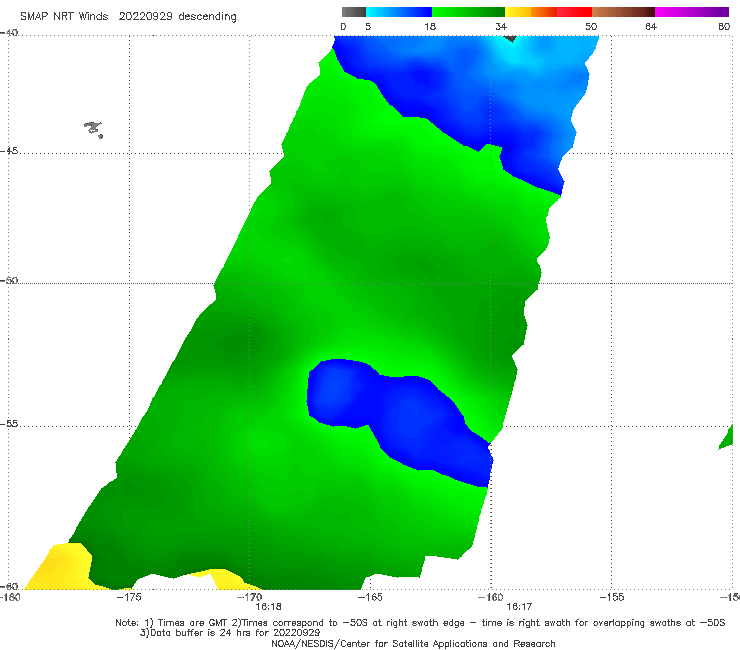Click the longitude label '-175'

[x=129, y=597]
